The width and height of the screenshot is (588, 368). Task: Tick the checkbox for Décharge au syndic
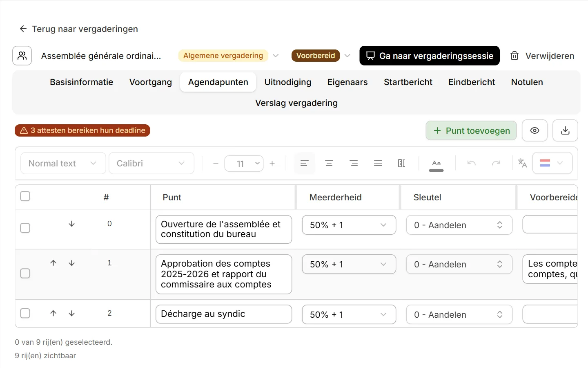25,313
